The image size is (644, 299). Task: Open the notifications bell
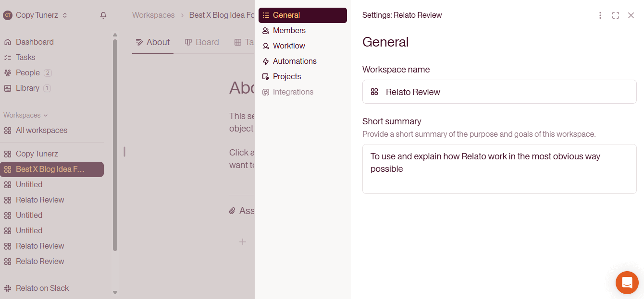(x=103, y=15)
